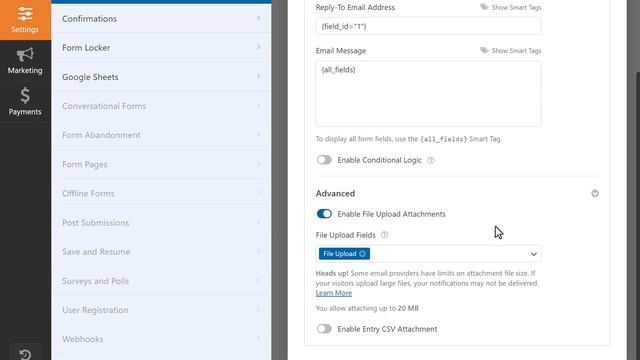
Task: Open the Payments dollar section
Action: pyautogui.click(x=25, y=102)
